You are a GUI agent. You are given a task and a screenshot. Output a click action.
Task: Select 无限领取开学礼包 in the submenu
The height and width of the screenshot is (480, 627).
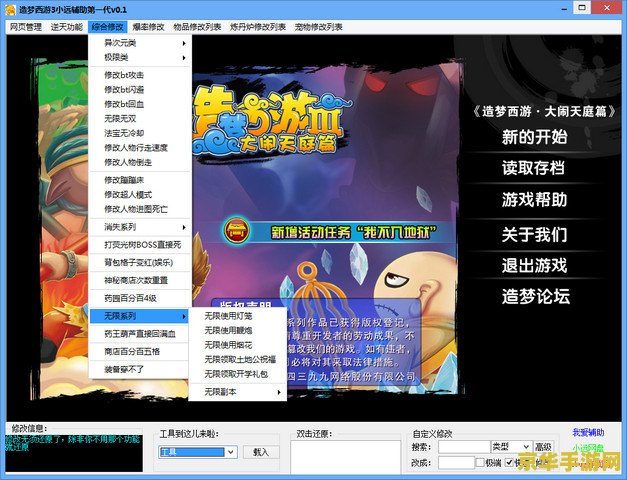pyautogui.click(x=238, y=374)
